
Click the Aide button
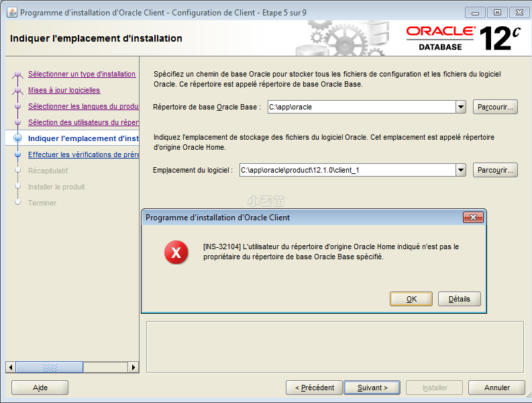(x=40, y=388)
